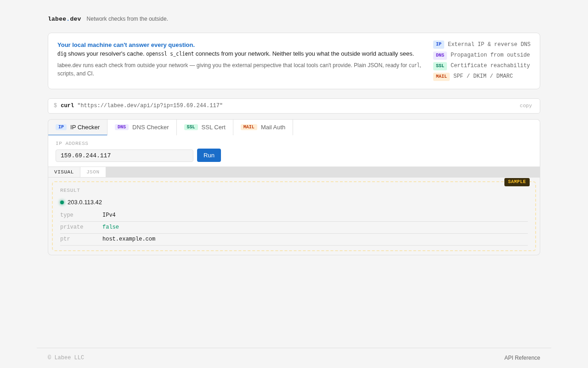The width and height of the screenshot is (588, 368).
Task: Click the labee.dev logo
Action: (x=64, y=19)
